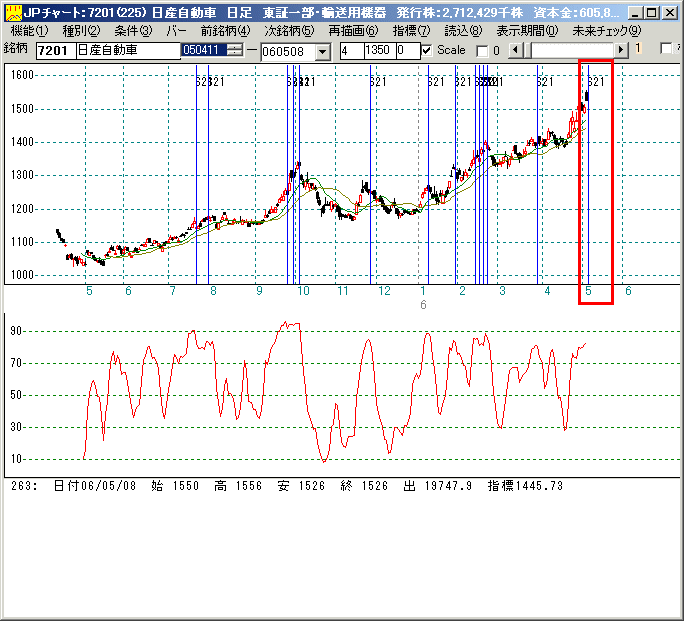Click the open price 始 1550
This screenshot has width=684, height=621.
point(175,485)
